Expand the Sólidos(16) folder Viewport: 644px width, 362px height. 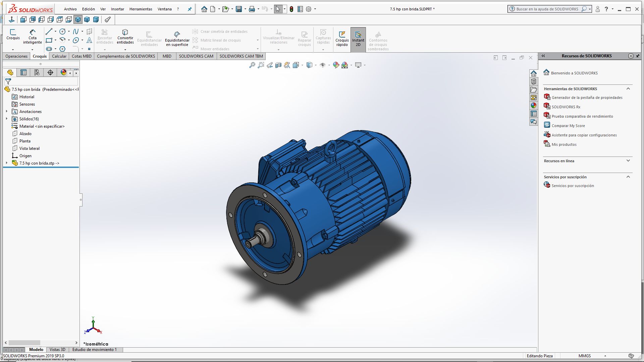(6, 119)
